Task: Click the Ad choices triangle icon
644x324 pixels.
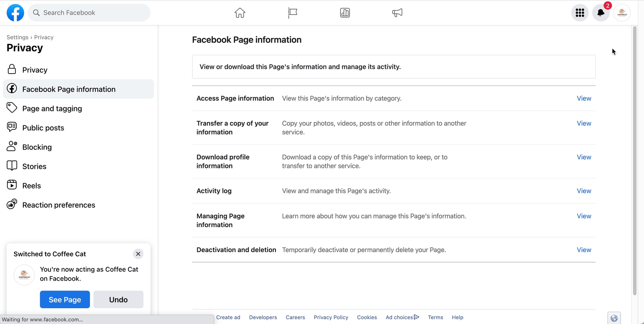Action: pyautogui.click(x=416, y=317)
